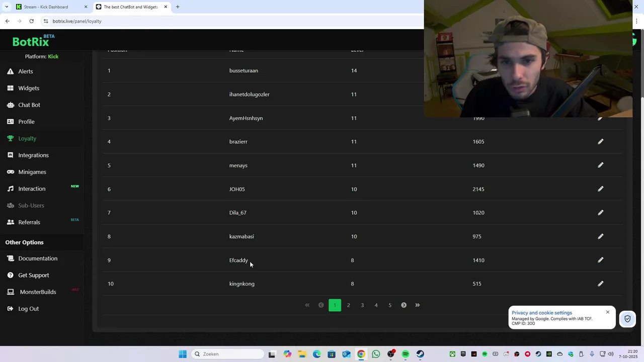The image size is (644, 362).
Task: Click the MonsterBuilds laptop icon
Action: click(10, 292)
